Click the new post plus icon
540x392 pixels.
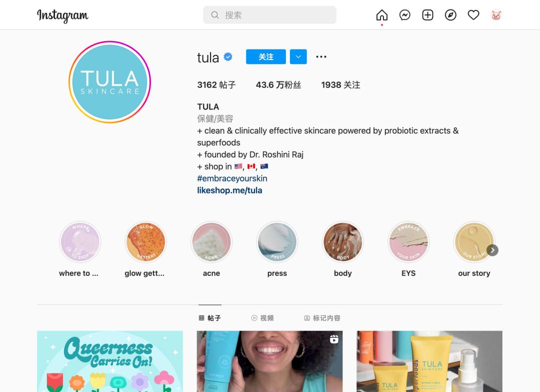click(x=427, y=15)
